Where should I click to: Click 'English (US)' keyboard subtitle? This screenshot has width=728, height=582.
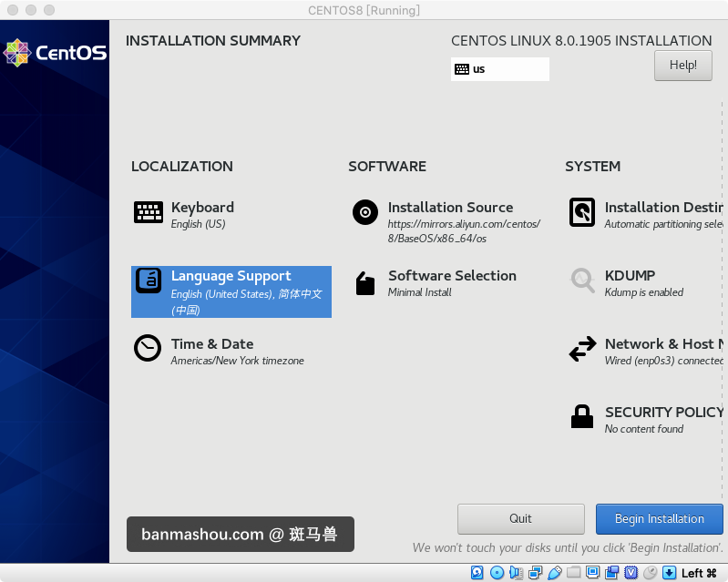(199, 224)
